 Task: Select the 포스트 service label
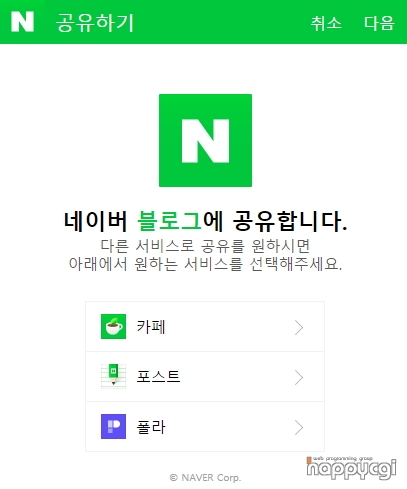pyautogui.click(x=158, y=377)
